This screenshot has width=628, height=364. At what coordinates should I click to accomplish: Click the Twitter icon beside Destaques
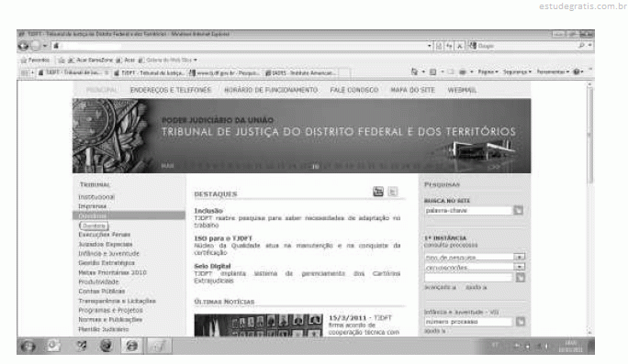pos(393,192)
